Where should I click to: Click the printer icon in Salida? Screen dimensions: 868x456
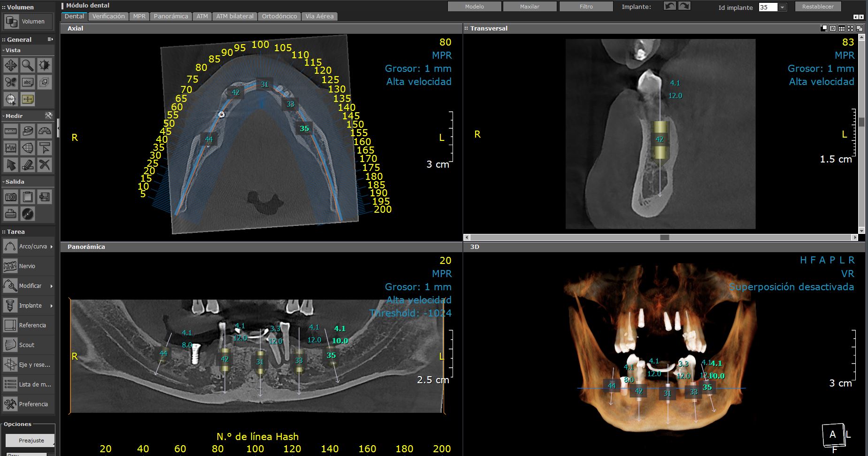coord(11,214)
